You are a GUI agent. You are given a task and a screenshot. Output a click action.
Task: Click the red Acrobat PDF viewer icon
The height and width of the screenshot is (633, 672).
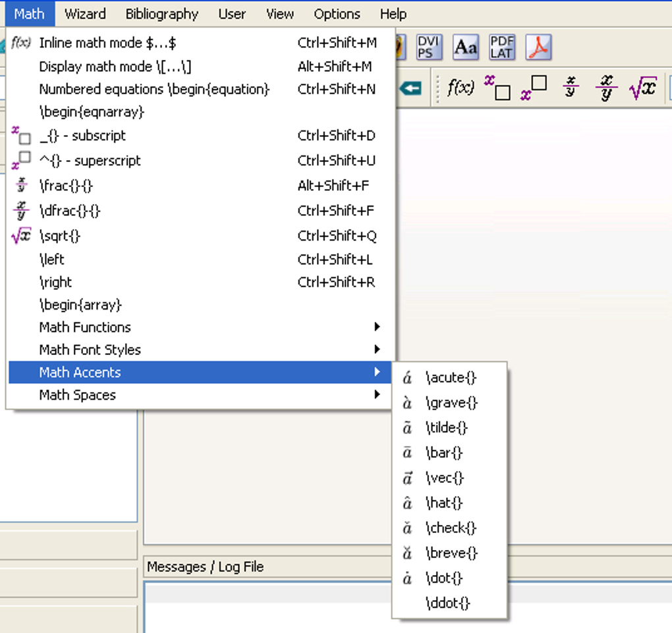pos(538,47)
